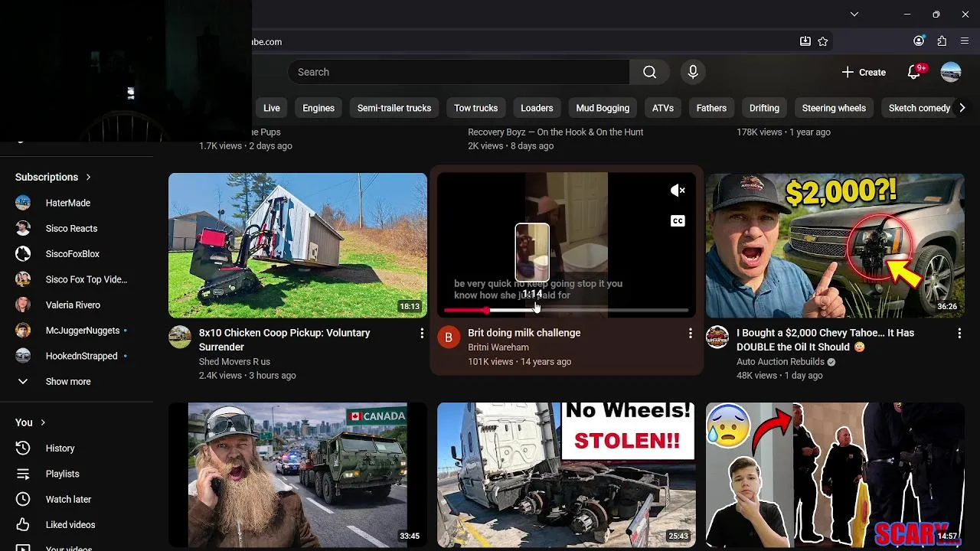Open options for $2,000 Chevy Tahoe video
980x551 pixels.
point(959,334)
